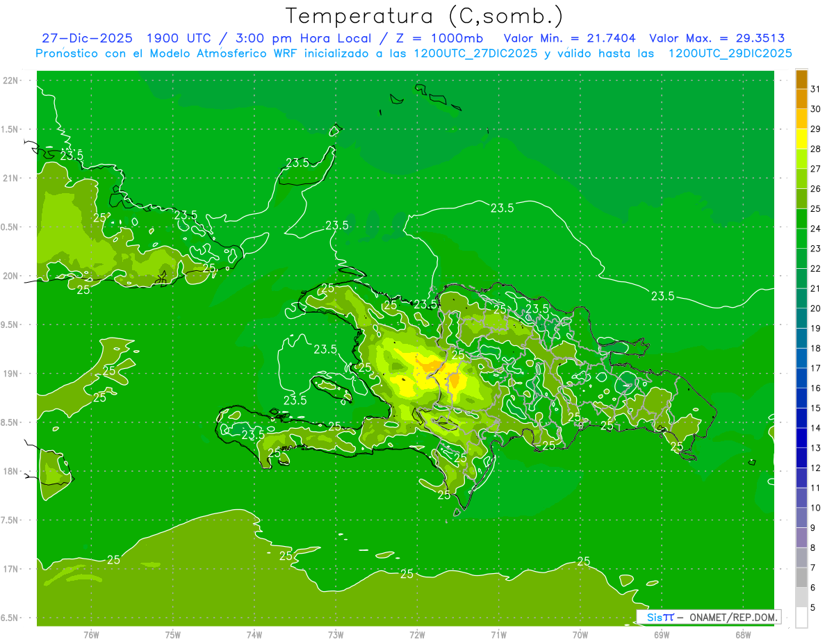This screenshot has width=834, height=644.
Task: Click the legend value "5"
Action: pos(813,607)
